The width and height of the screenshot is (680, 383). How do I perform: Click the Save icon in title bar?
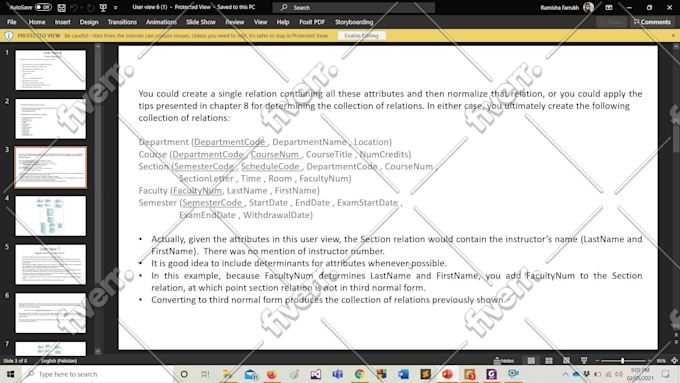pos(62,7)
